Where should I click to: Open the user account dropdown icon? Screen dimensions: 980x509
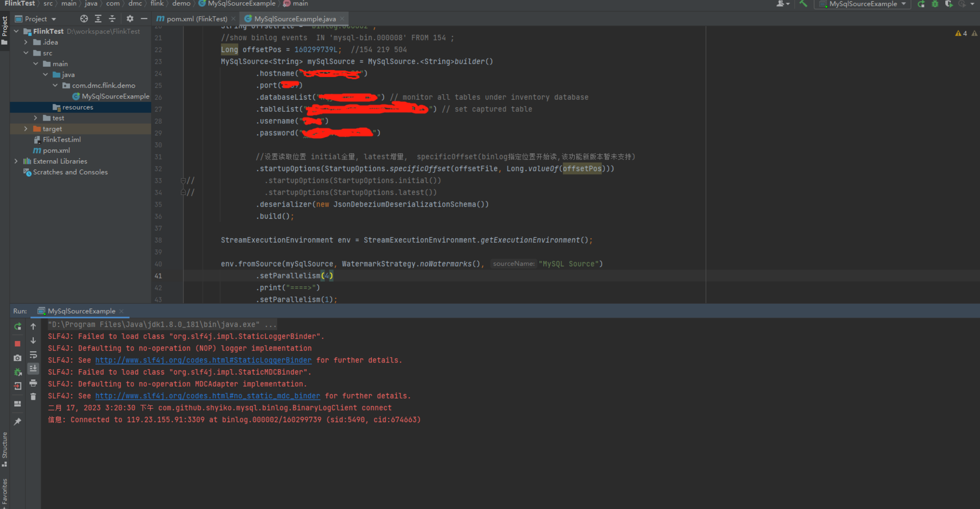tap(783, 4)
